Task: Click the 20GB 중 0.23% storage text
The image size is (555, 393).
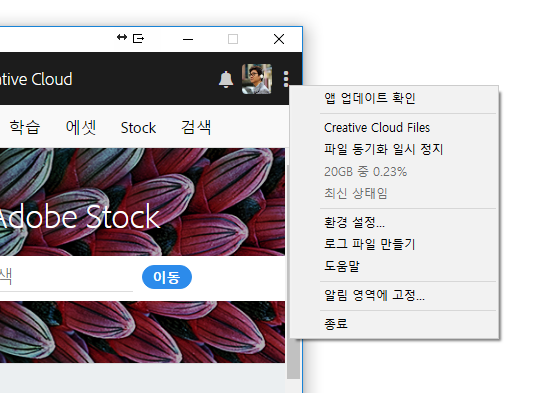Action: coord(365,172)
